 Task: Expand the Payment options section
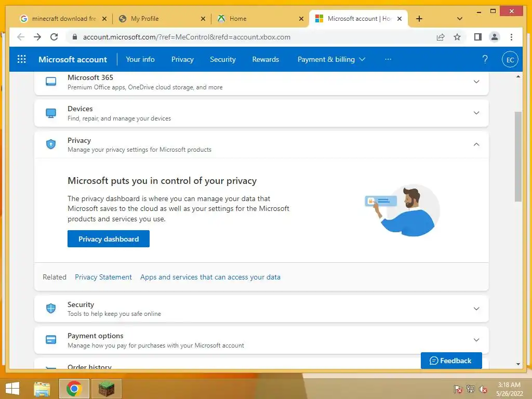(476, 340)
